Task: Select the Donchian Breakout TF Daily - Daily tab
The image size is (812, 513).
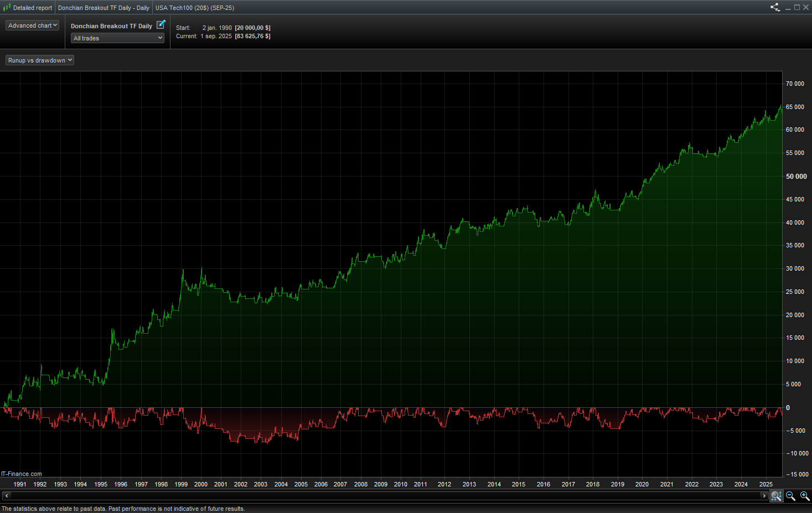Action: (x=104, y=8)
